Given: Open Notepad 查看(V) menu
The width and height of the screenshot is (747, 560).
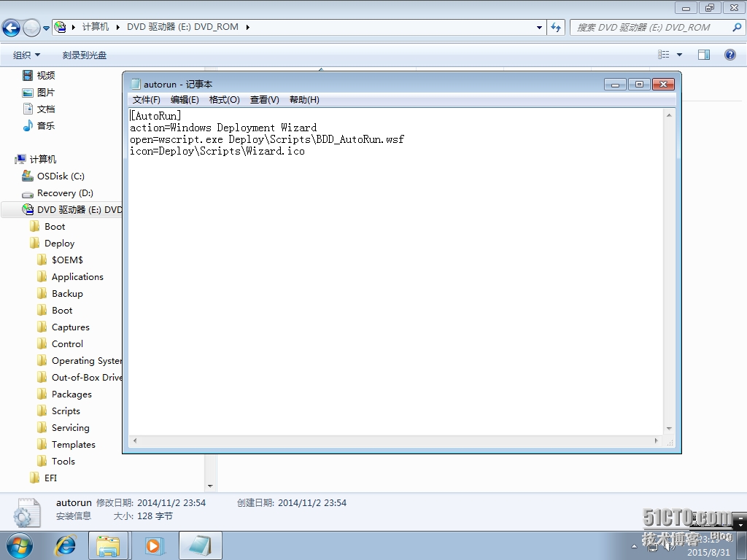Looking at the screenshot, I should [264, 99].
